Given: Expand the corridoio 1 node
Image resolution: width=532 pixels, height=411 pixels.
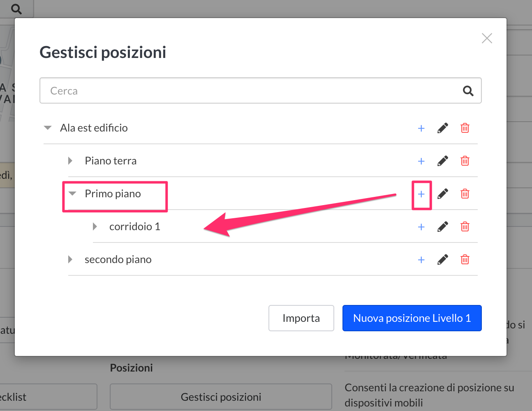Looking at the screenshot, I should tap(95, 226).
